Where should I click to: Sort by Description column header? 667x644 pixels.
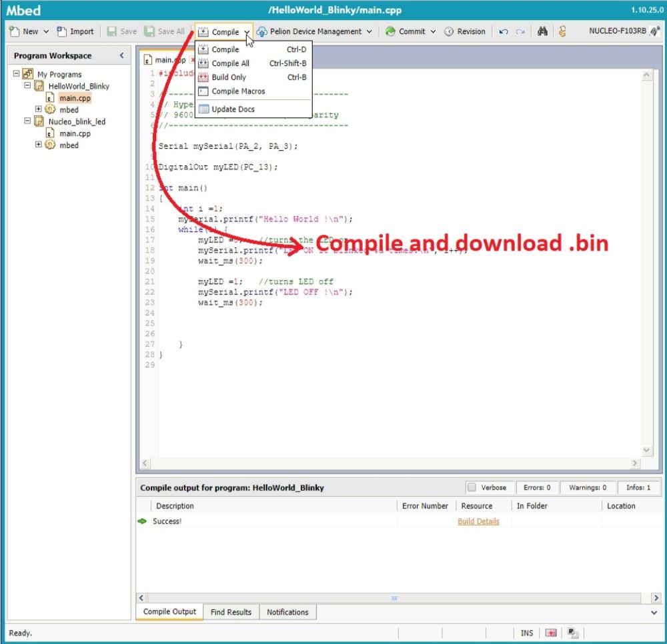(x=273, y=506)
